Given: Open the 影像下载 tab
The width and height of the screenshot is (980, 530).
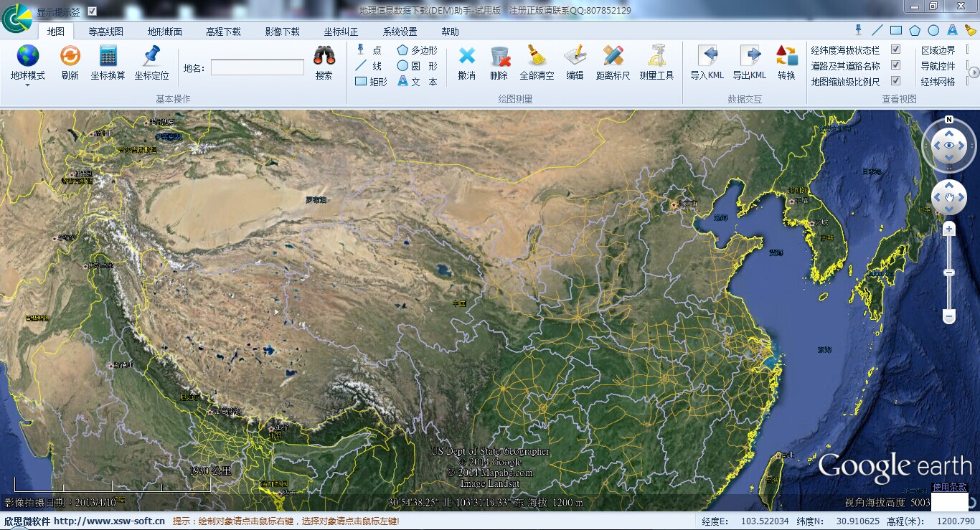Looking at the screenshot, I should pos(282,32).
